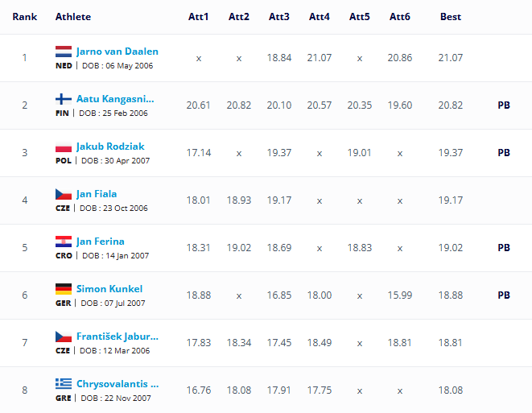
Task: Open Jakub Rodziak's profile link
Action: click(x=110, y=147)
